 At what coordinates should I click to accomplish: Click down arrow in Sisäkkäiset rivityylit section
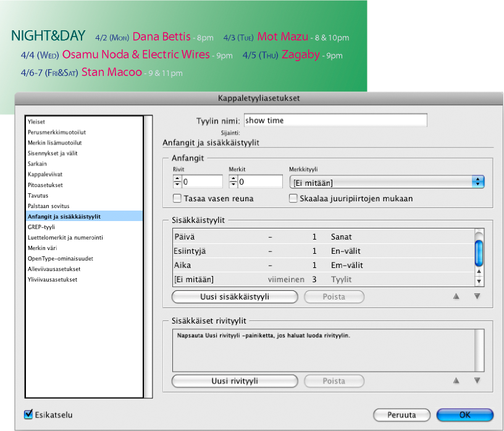point(477,381)
